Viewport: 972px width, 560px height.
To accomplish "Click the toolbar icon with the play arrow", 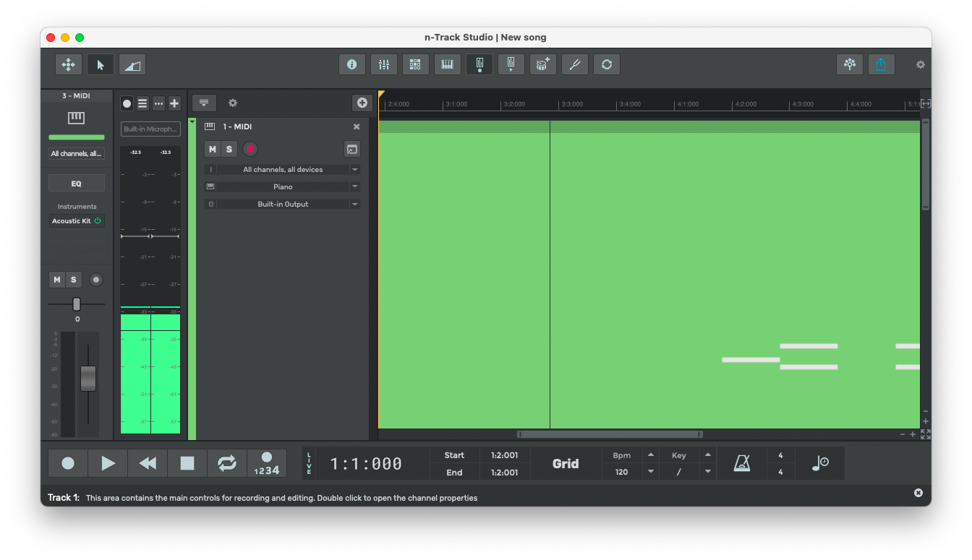I will point(511,64).
